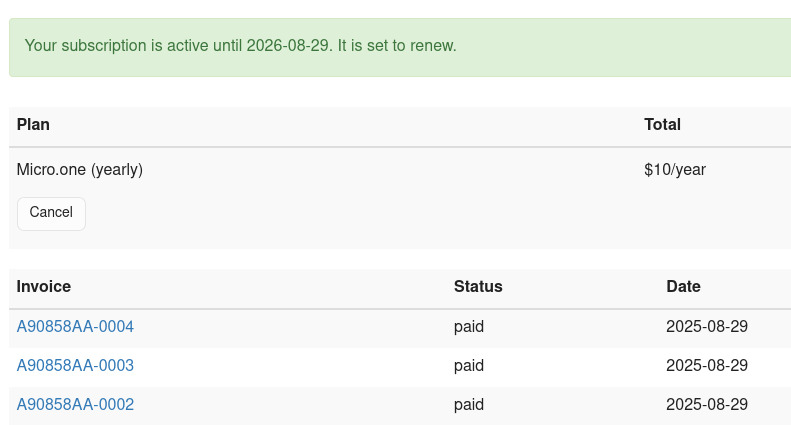Click the Invoice column header
Viewport: 791px width, 425px height.
point(44,287)
